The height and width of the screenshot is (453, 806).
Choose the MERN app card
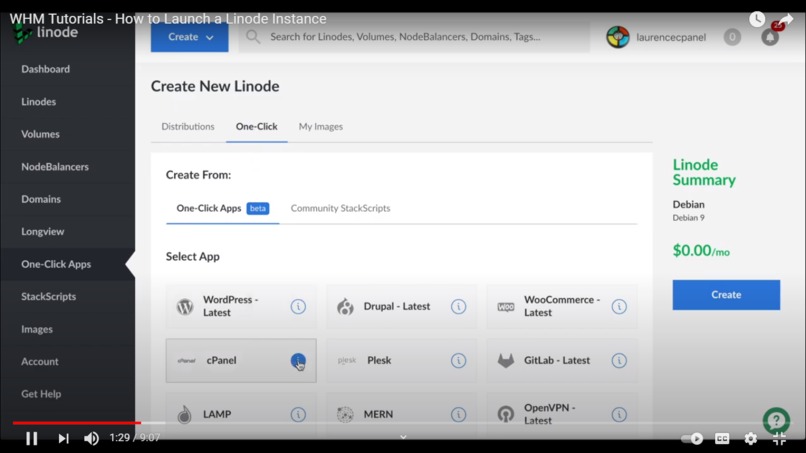(x=401, y=414)
